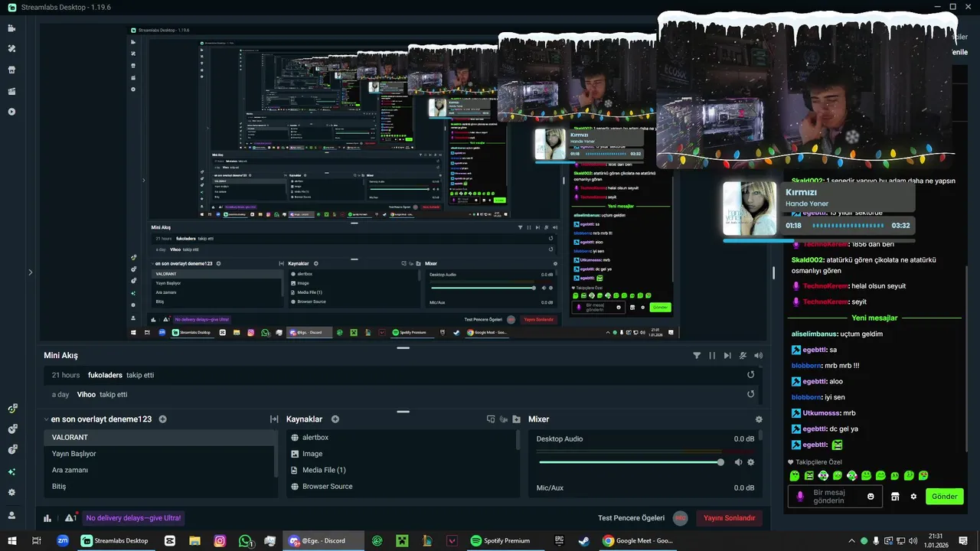Screen dimensions: 980x551
Task: Open the emoji picker in chat
Action: 871,497
